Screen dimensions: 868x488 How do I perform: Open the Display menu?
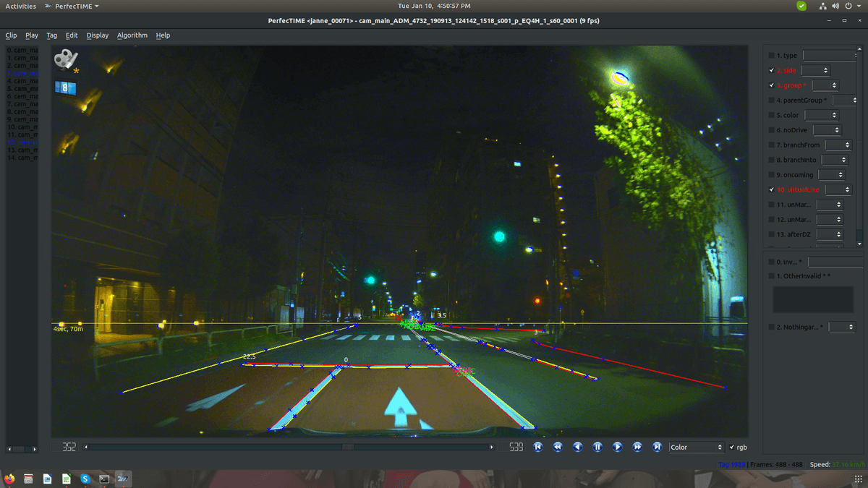(x=98, y=35)
